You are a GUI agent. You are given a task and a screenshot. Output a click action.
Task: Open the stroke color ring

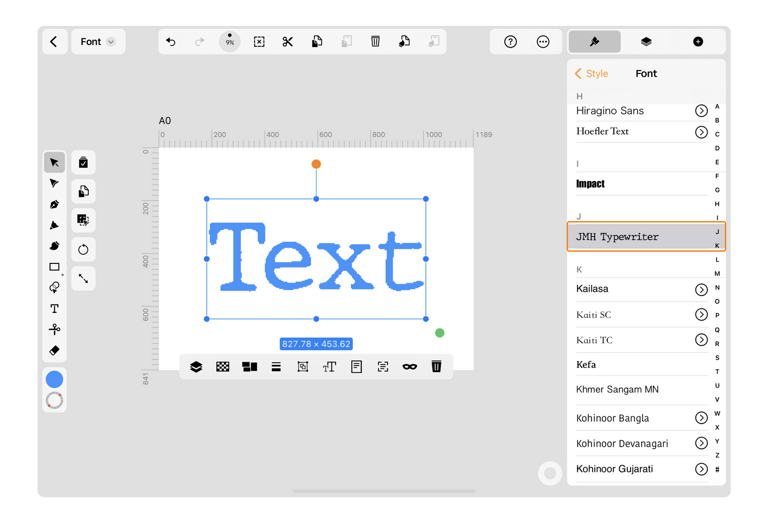click(54, 401)
